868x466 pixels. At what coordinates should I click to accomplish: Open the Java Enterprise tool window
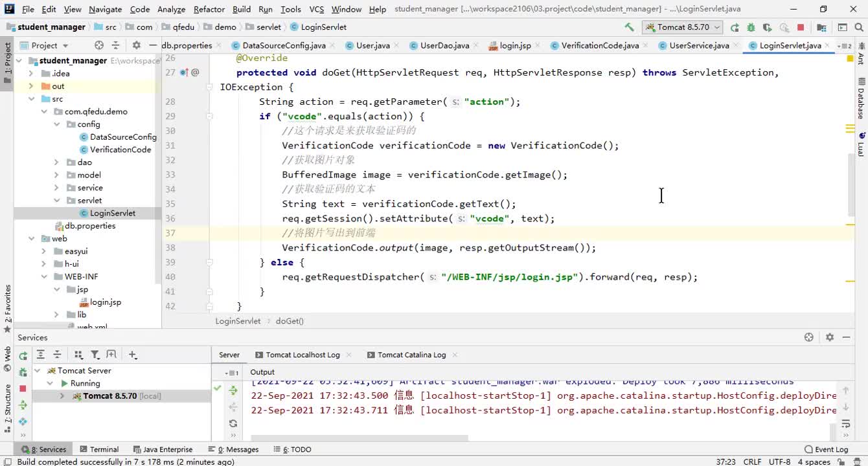[x=163, y=449]
